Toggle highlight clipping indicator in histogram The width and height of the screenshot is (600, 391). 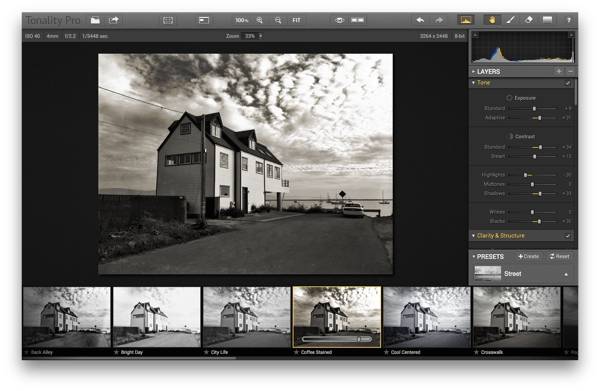point(571,35)
